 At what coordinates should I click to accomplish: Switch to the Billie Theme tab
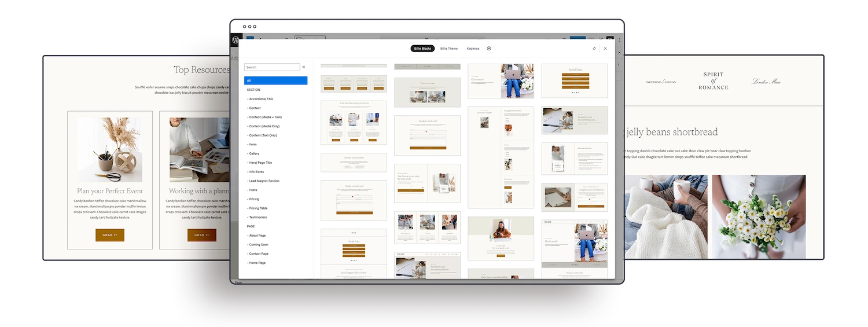448,49
